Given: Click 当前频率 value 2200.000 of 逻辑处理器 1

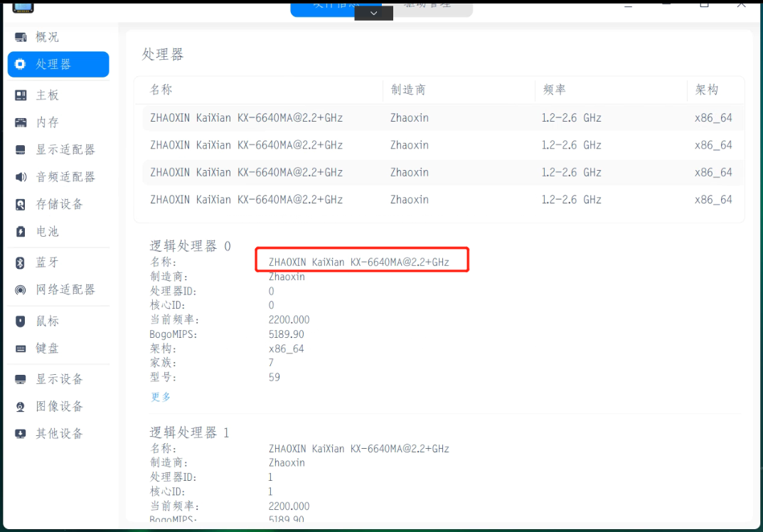Looking at the screenshot, I should (289, 506).
